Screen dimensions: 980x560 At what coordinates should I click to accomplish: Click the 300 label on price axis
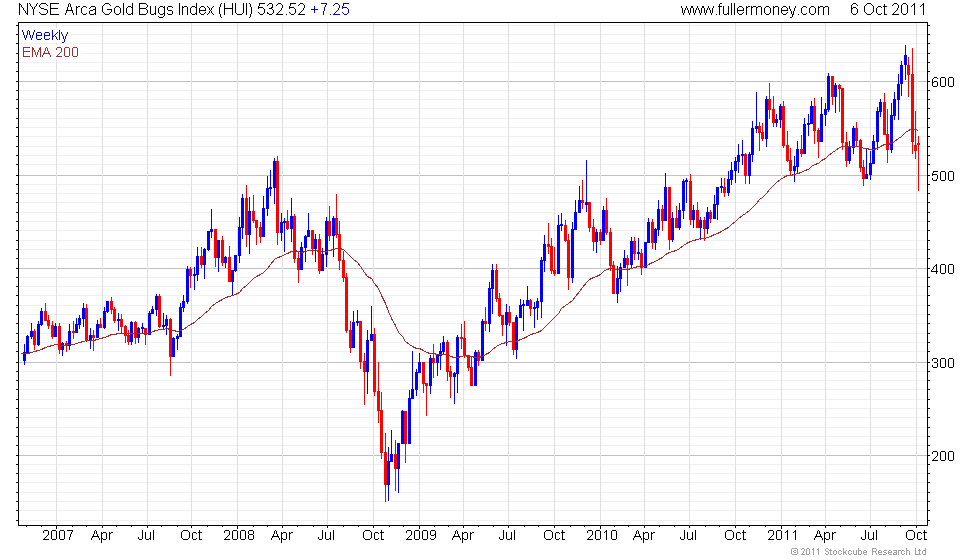click(x=945, y=363)
